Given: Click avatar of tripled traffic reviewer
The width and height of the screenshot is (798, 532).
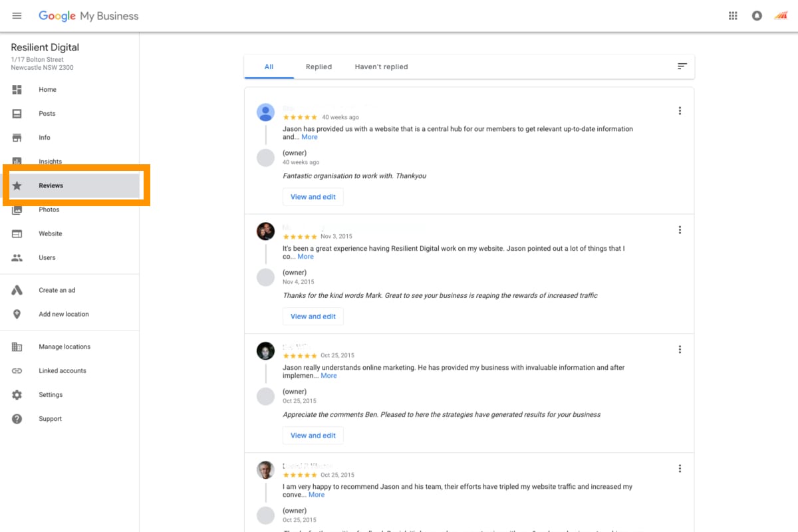Looking at the screenshot, I should point(265,470).
